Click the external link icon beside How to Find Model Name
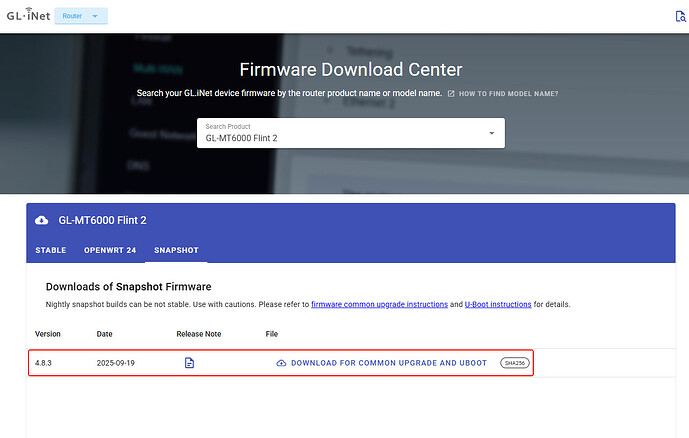This screenshot has height=438, width=689. coord(451,94)
